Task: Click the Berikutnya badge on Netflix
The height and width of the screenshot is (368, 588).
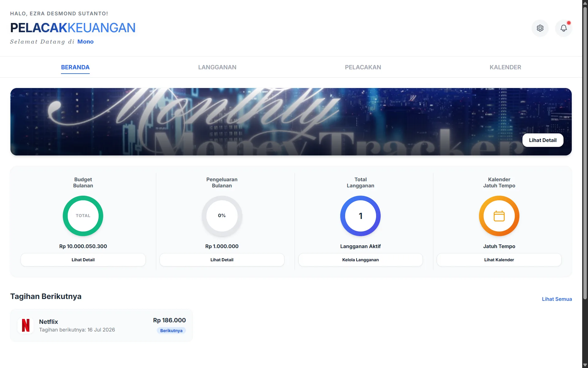Action: 171,331
